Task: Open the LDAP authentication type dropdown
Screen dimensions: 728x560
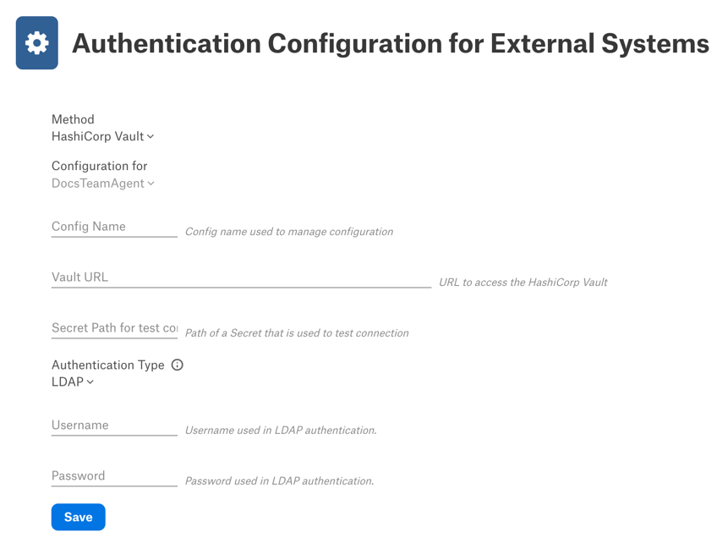Action: pyautogui.click(x=73, y=382)
